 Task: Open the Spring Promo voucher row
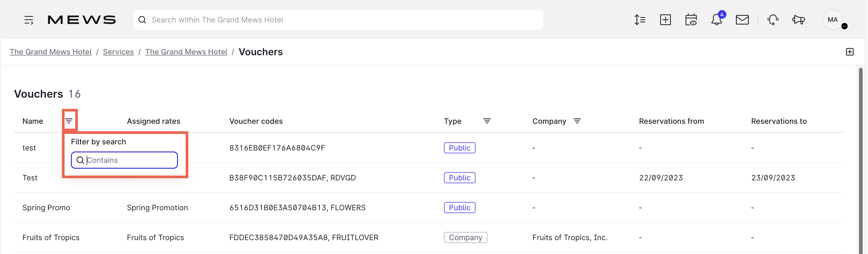(46, 208)
